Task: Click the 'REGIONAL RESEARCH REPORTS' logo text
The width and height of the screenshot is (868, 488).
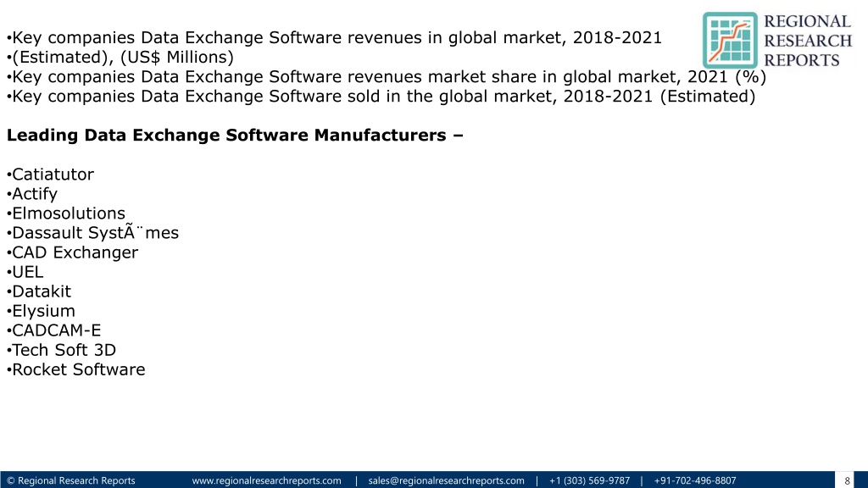Action: click(808, 41)
